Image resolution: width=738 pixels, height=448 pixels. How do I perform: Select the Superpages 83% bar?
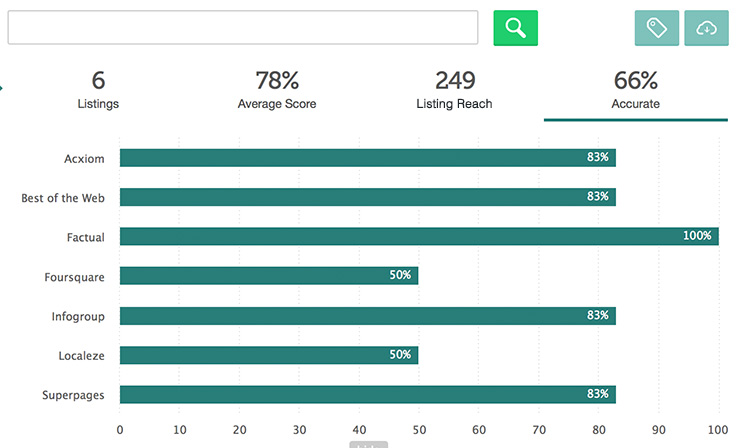pyautogui.click(x=367, y=394)
